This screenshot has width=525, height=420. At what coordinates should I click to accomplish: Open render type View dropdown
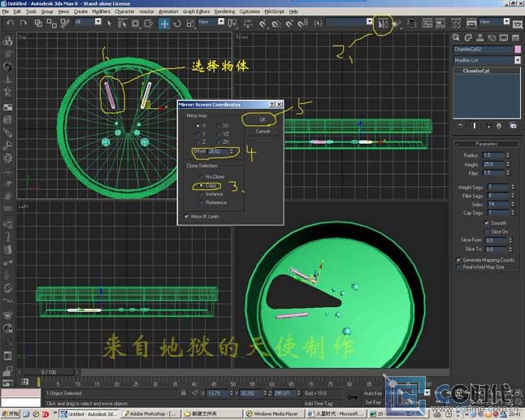tap(506, 21)
